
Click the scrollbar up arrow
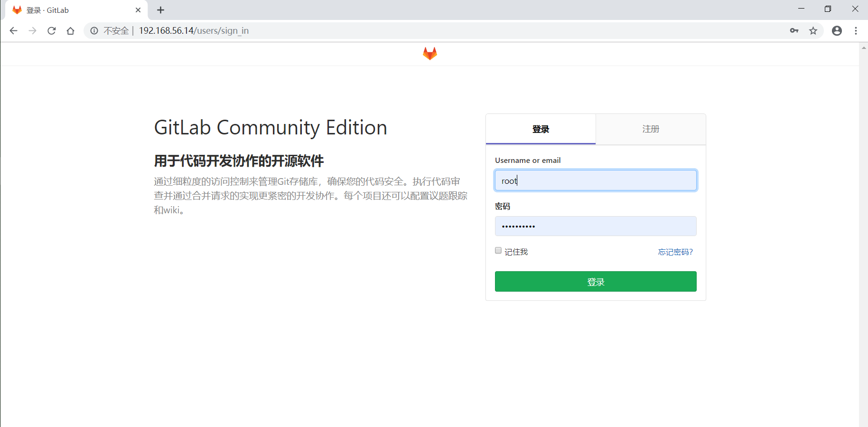tap(863, 47)
